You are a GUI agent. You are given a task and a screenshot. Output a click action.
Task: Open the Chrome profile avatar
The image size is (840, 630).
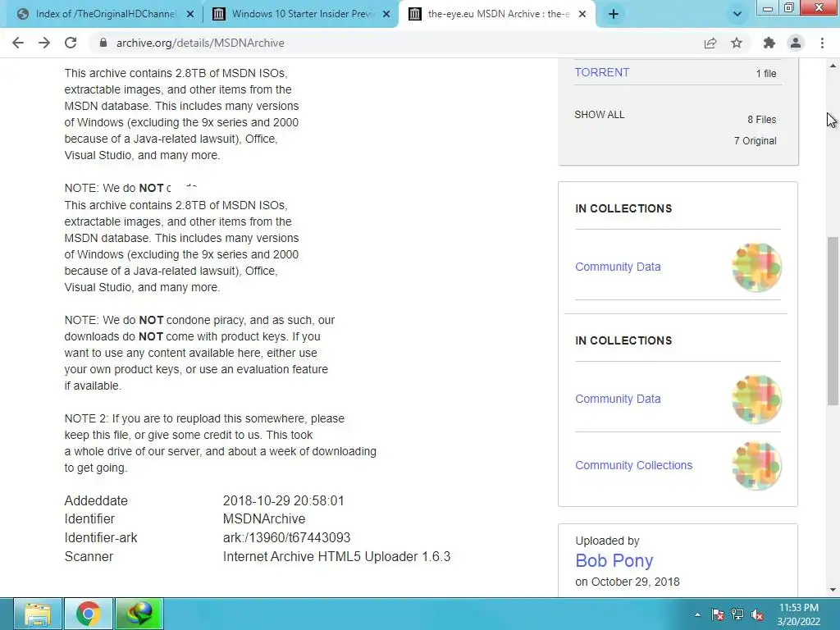pyautogui.click(x=796, y=43)
